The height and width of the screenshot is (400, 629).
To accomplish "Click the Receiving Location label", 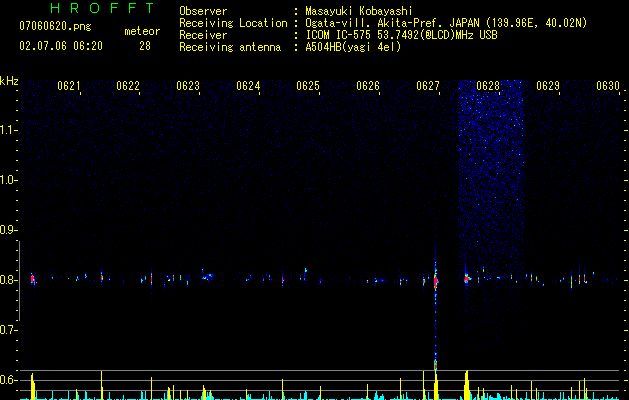I will [x=233, y=23].
